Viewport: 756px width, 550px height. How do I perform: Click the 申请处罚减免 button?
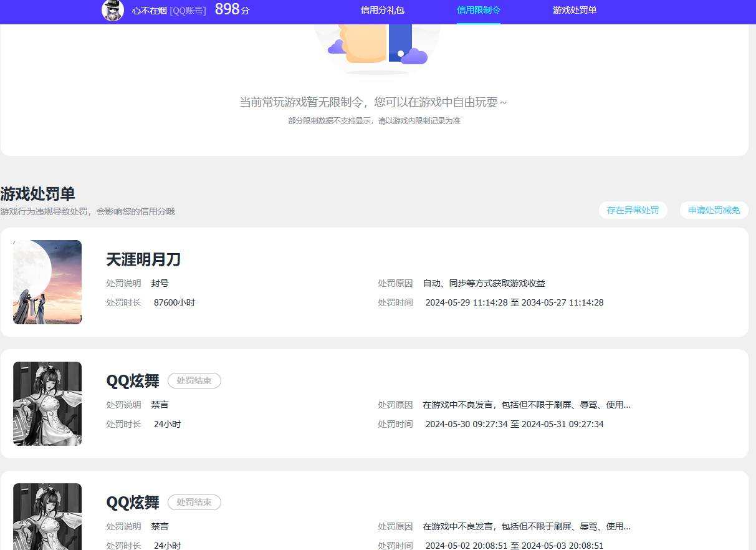click(x=714, y=210)
